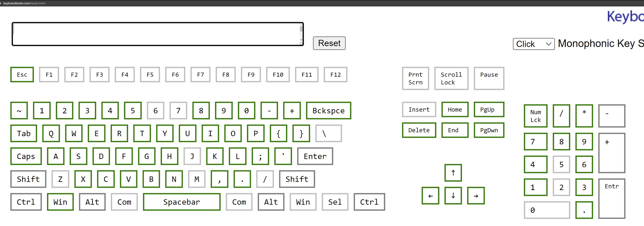Click the numpad asterisk key

coord(584,116)
